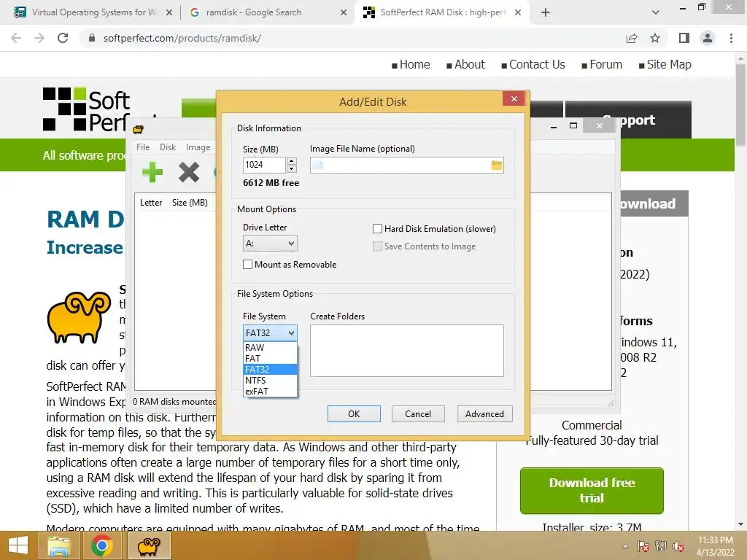Select RAW file system option
The image size is (747, 560).
[270, 348]
